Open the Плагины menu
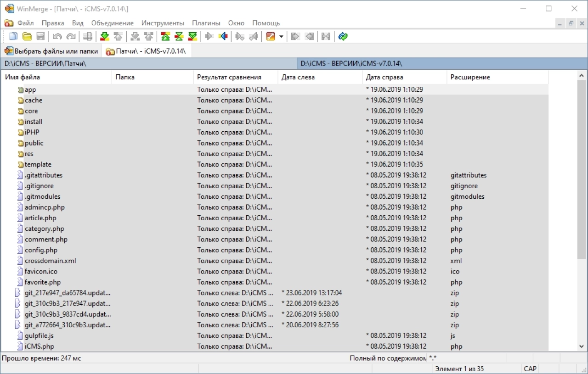The image size is (588, 374). 206,23
